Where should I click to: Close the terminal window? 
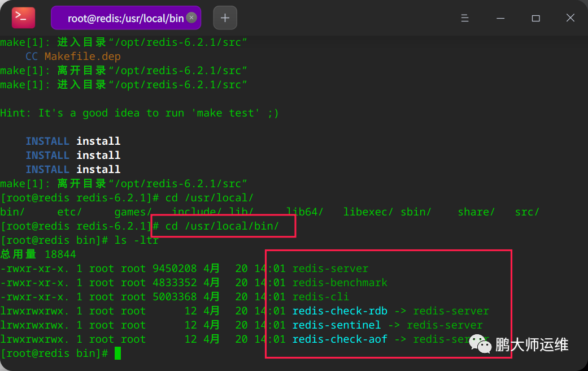click(570, 18)
